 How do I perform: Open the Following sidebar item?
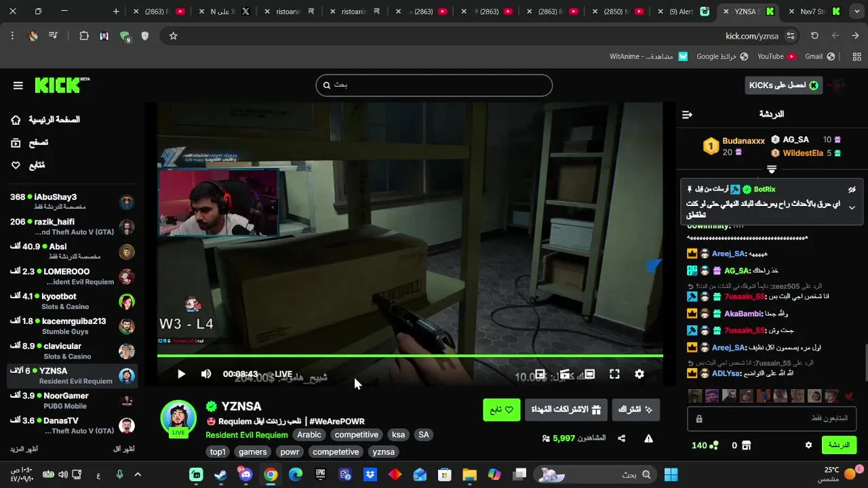28,165
